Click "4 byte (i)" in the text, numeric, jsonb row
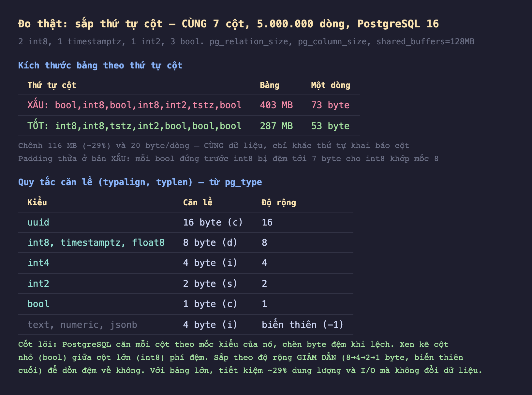 click(x=210, y=325)
